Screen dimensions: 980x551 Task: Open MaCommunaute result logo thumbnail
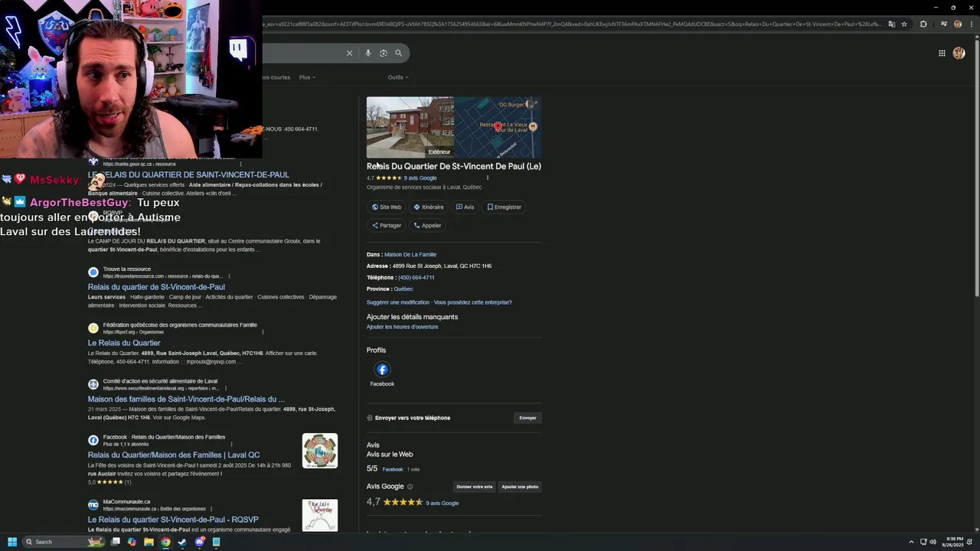(319, 515)
